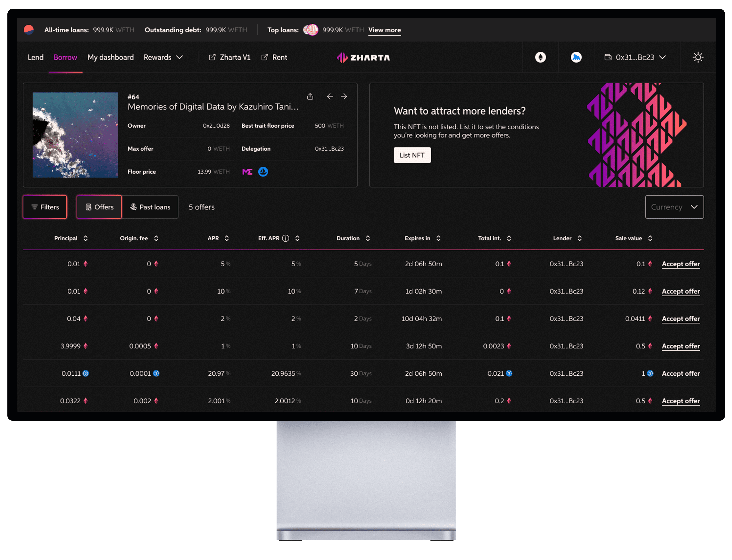This screenshot has height=560, width=732.
Task: Click the Eff. APR info icon
Action: (286, 238)
